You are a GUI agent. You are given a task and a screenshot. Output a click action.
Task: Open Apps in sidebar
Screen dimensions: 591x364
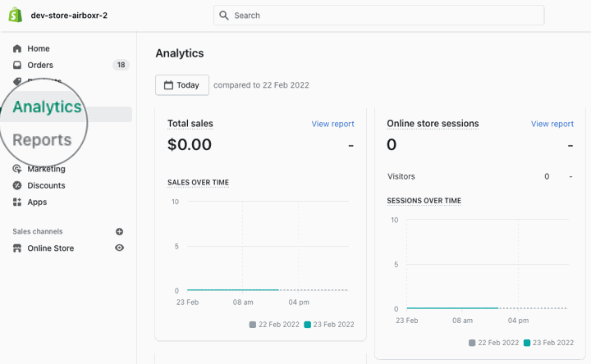pyautogui.click(x=37, y=202)
